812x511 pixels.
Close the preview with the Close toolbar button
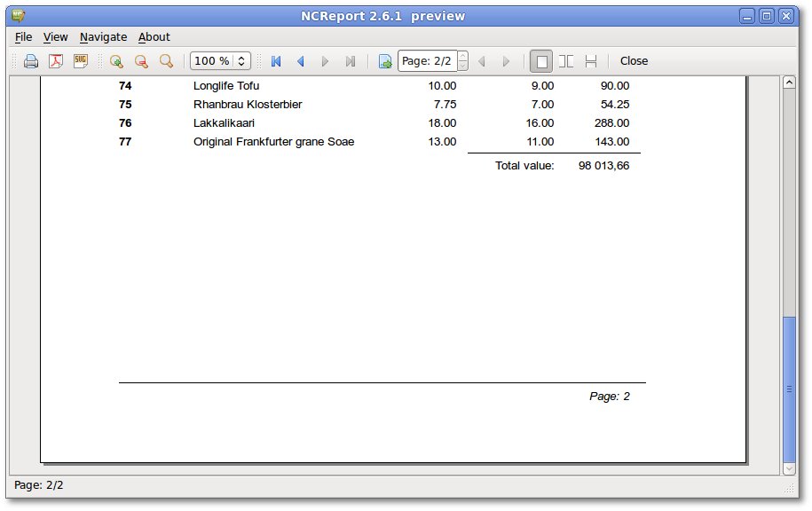[x=634, y=61]
